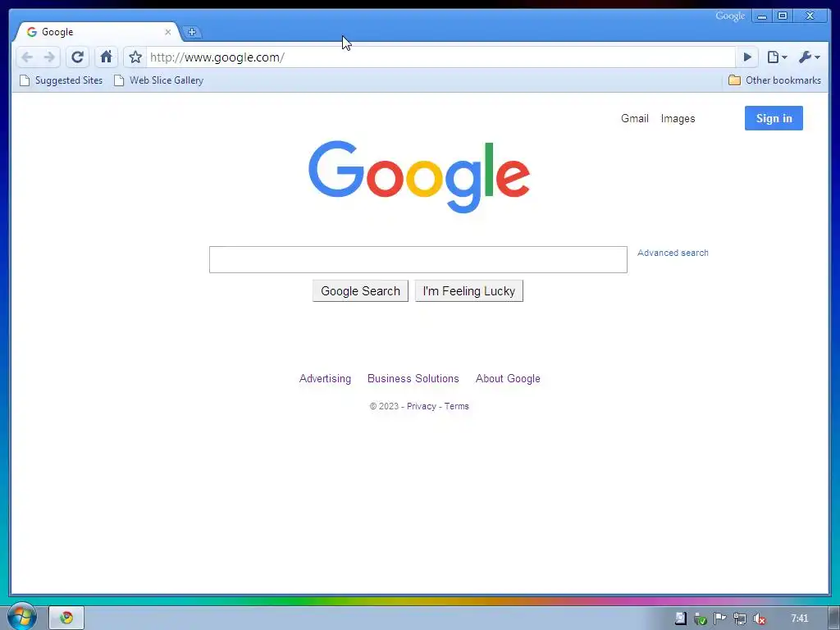Open network connection tray icon
Viewport: 840px width, 630px height.
click(740, 619)
